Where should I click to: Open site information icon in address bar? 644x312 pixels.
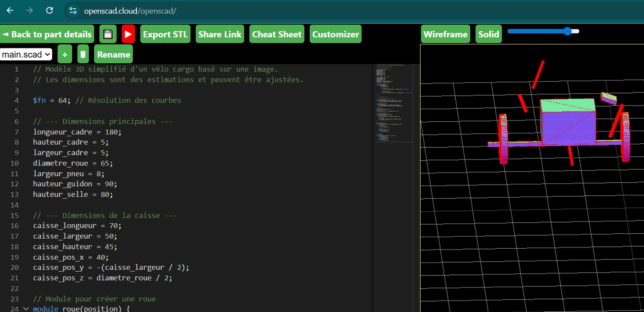point(73,11)
